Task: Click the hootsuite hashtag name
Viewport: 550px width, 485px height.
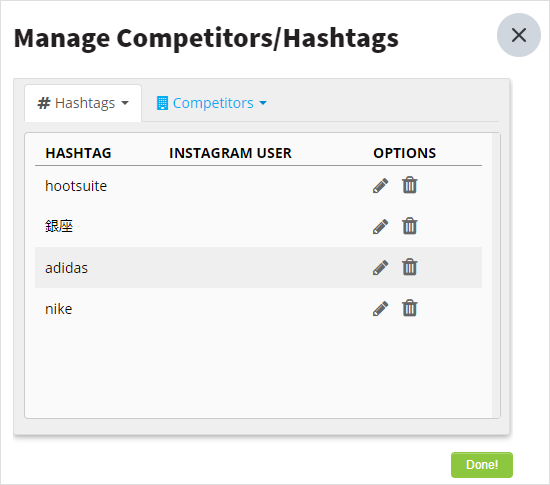Action: (76, 186)
